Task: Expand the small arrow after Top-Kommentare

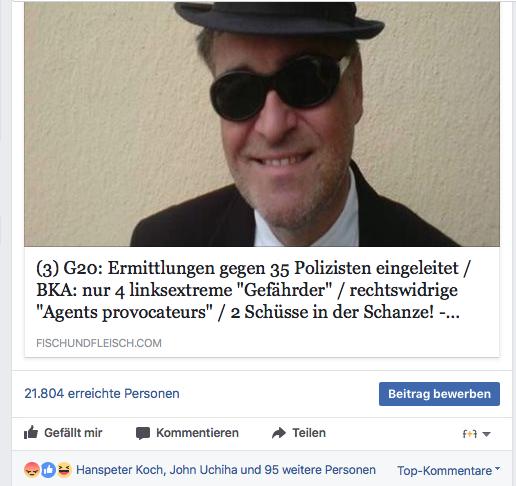Action: point(497,469)
